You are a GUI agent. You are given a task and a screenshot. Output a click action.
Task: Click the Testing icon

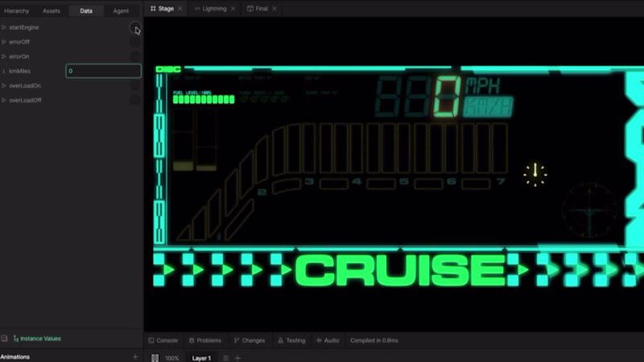(280, 340)
